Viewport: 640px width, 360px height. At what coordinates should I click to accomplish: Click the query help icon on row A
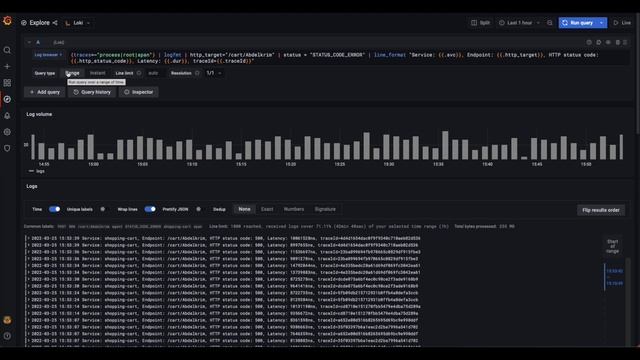tap(589, 42)
